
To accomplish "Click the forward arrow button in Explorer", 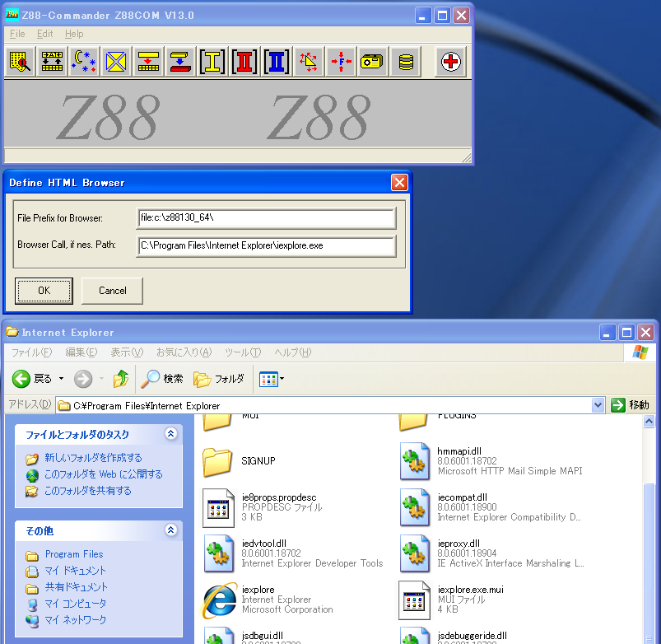I will click(x=83, y=379).
